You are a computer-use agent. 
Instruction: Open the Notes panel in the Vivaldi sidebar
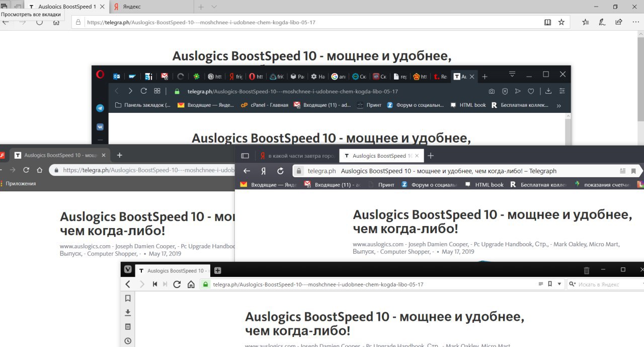128,326
